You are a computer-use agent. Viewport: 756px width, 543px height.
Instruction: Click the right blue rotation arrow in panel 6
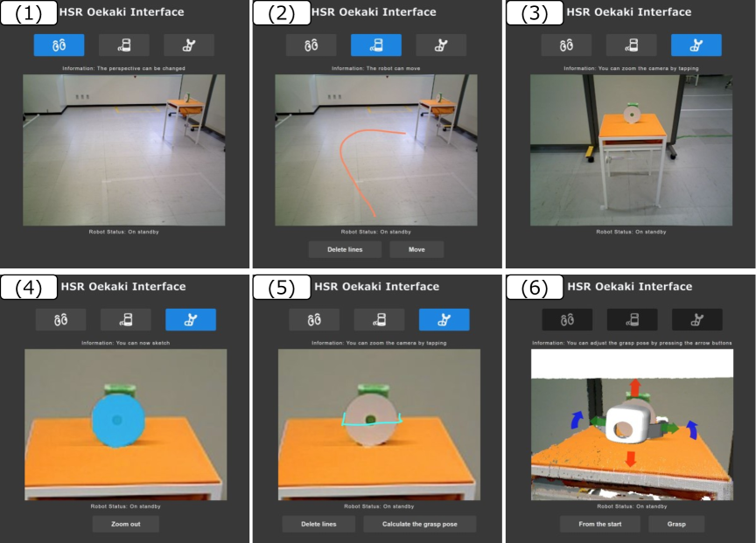692,429
